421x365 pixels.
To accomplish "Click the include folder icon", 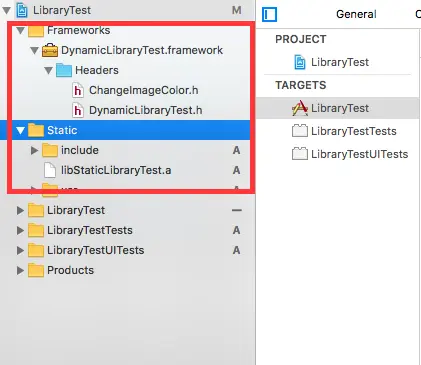I will [50, 150].
